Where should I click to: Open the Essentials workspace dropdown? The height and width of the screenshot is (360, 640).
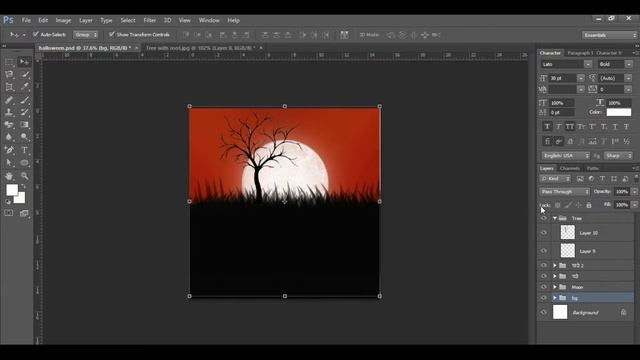(609, 35)
